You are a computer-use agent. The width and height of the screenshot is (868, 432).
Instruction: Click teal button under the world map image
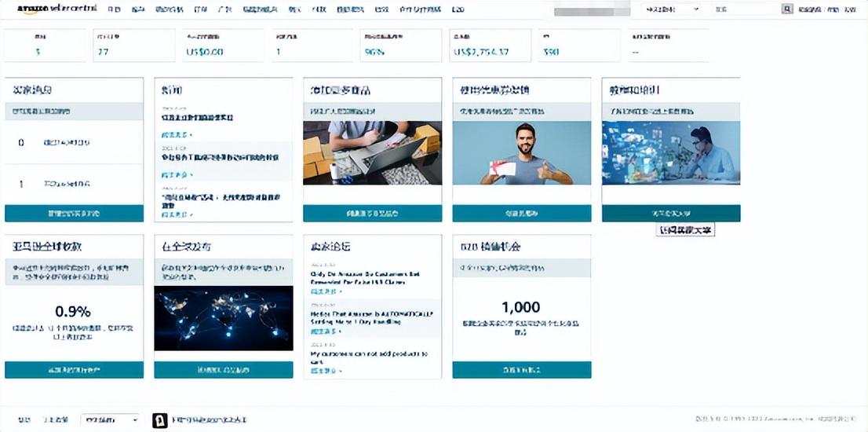[x=224, y=370]
